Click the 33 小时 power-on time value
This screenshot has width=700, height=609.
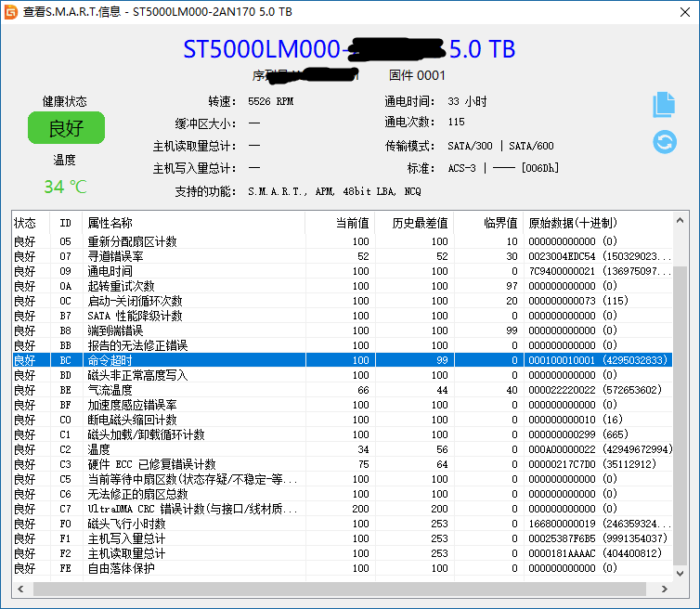(x=467, y=101)
